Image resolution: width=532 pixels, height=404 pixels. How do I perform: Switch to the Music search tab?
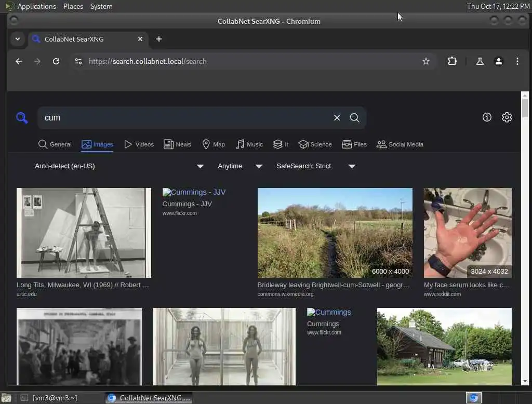pos(249,144)
